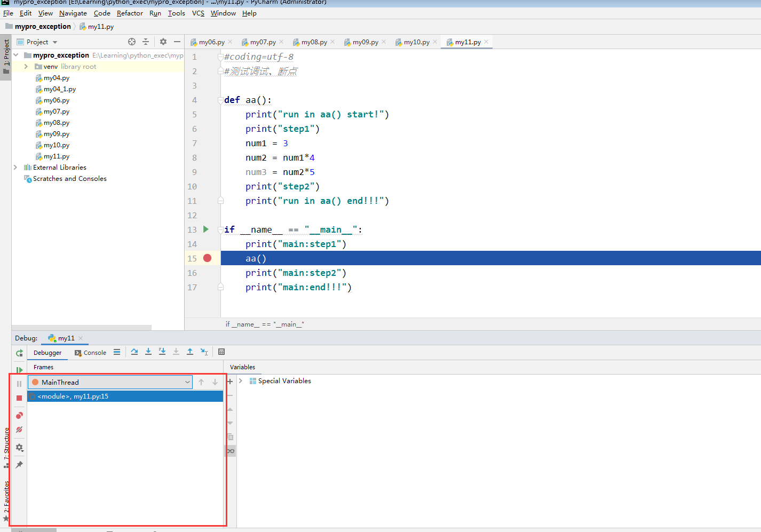
Task: Run script from line 13 gutter arrow
Action: (x=206, y=229)
